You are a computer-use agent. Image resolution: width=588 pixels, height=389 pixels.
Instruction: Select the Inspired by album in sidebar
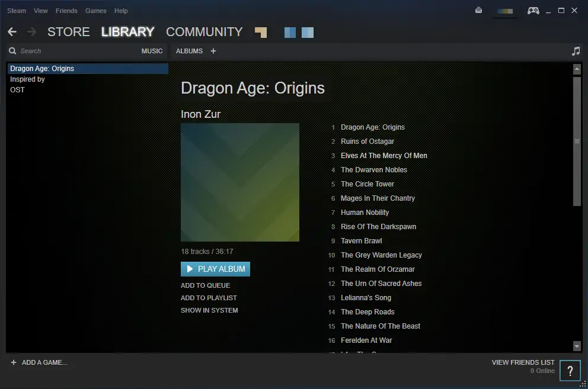coord(88,79)
